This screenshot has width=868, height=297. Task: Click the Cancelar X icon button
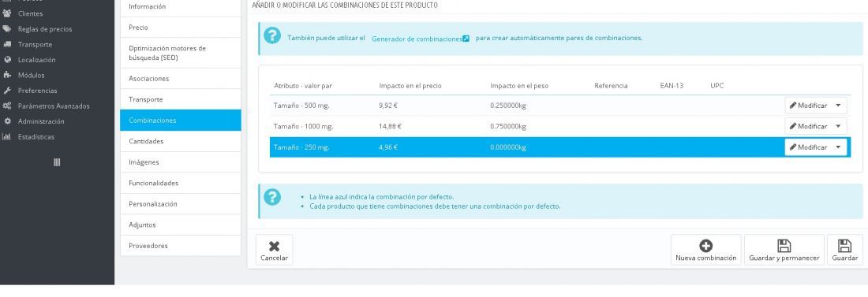tap(274, 250)
